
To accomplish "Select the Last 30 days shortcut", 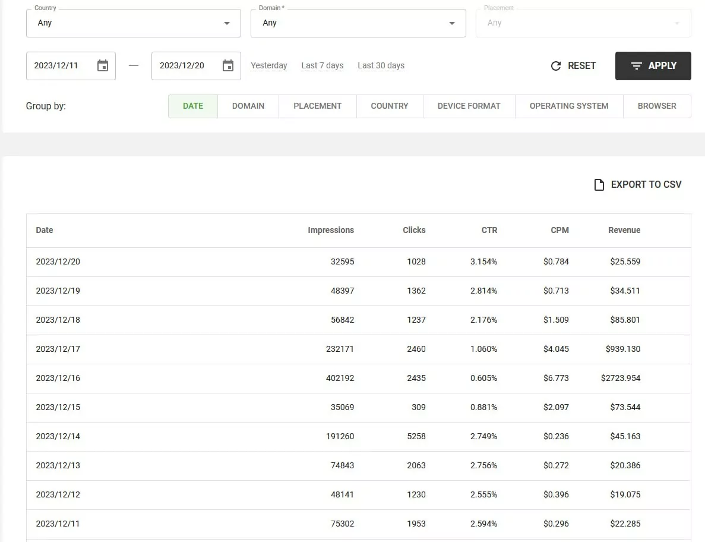I will tap(381, 66).
